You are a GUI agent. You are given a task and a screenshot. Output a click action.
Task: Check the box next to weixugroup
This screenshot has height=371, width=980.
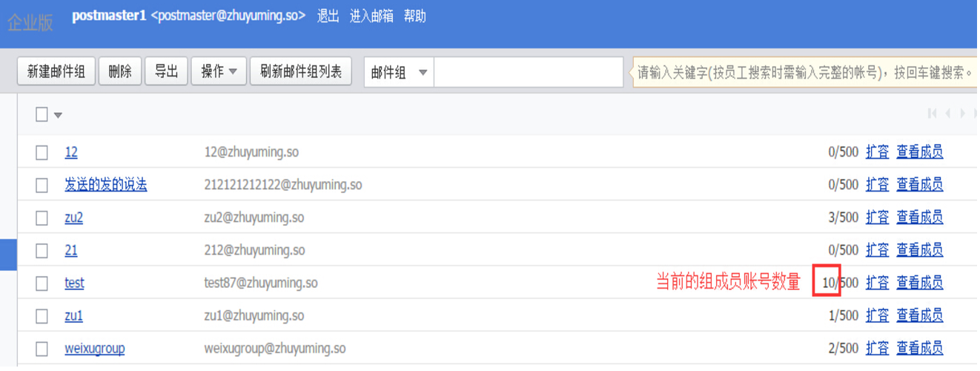(42, 349)
